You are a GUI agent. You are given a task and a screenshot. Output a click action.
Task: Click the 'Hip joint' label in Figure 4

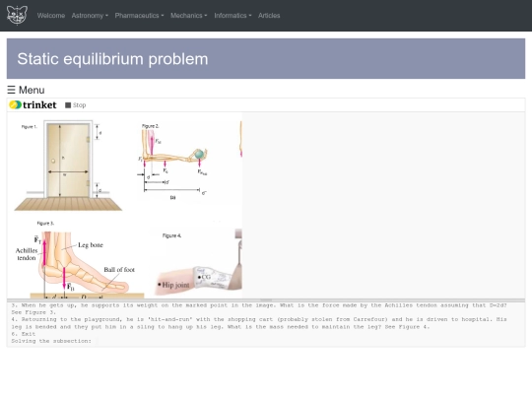[x=175, y=285]
